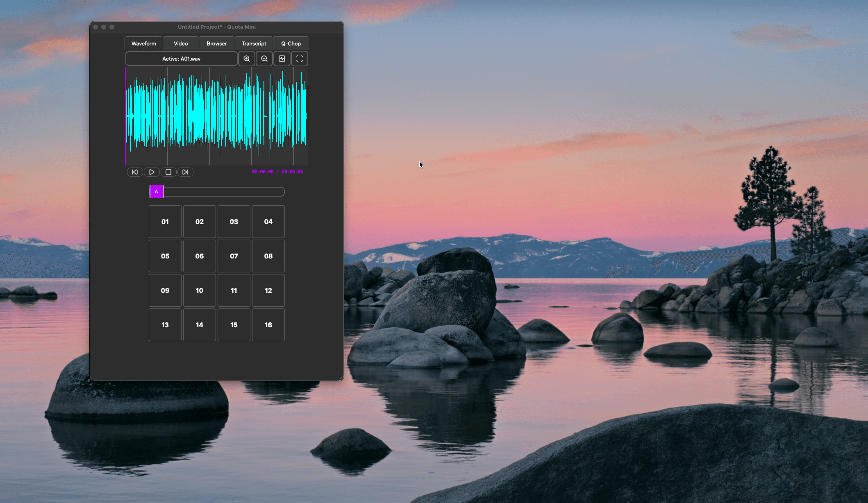
Task: Switch to the Video tab
Action: 181,43
